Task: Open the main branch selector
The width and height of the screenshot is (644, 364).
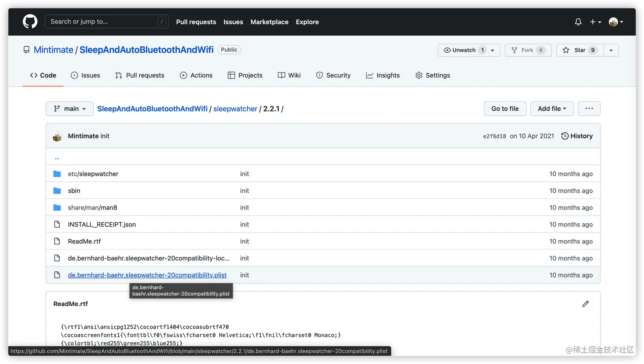Action: (69, 109)
